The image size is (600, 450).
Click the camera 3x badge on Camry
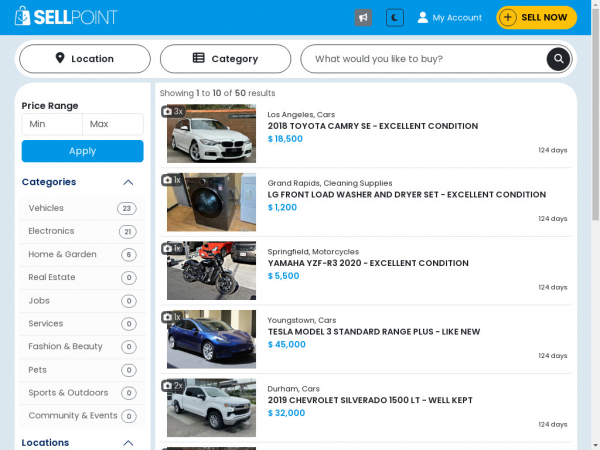173,111
